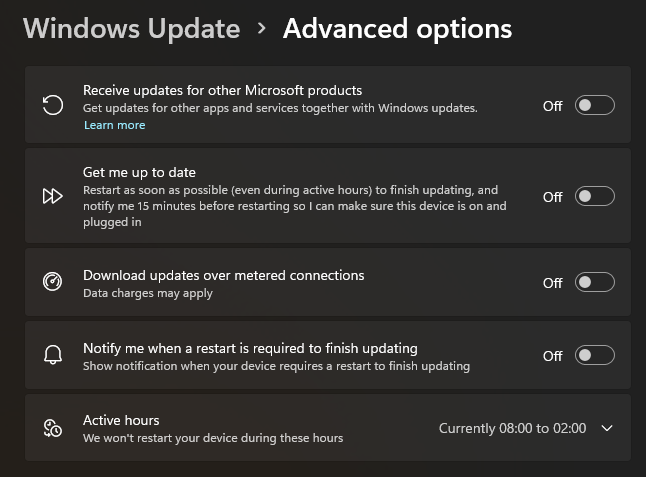Expand the Active hours chevron
Screen dimensions: 646x477
606,428
